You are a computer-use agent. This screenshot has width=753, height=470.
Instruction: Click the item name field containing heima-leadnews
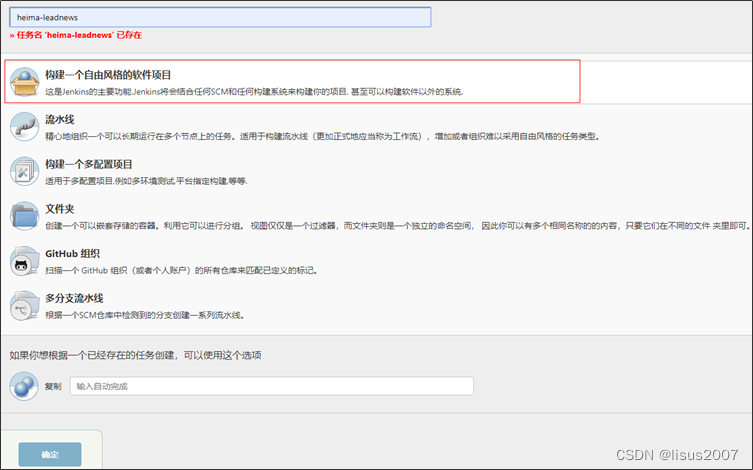[x=220, y=17]
